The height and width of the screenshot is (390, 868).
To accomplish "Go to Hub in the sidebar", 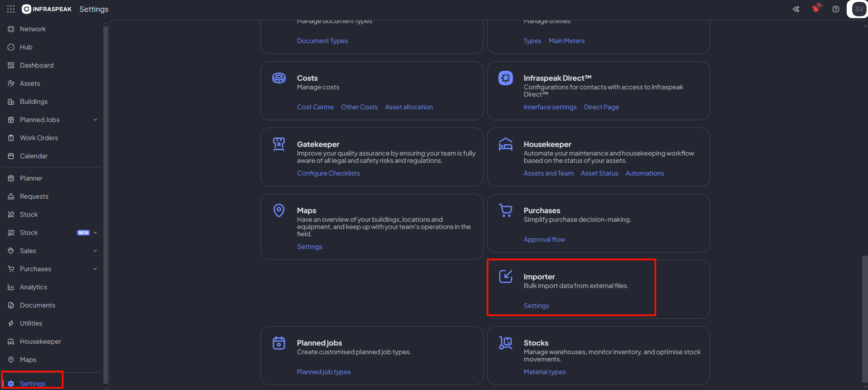I will tap(26, 47).
